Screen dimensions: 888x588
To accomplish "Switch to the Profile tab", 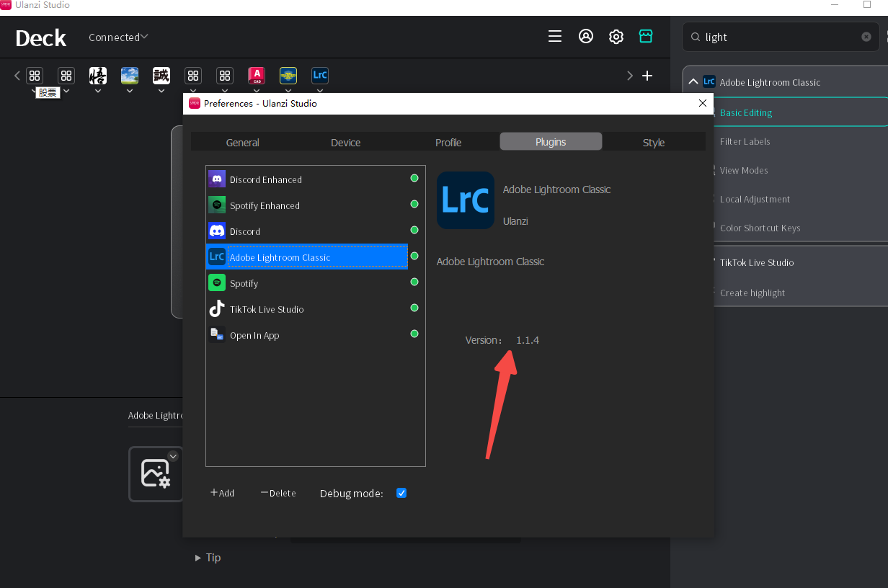I will click(x=448, y=142).
